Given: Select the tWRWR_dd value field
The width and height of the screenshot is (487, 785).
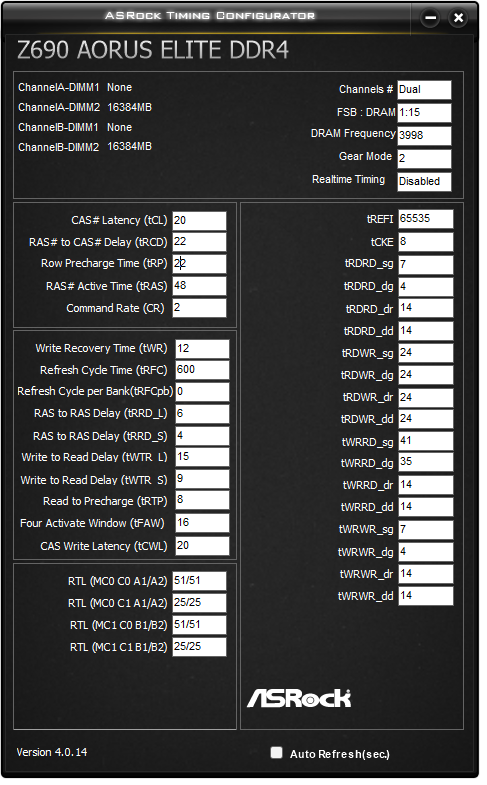Looking at the screenshot, I should pos(426,596).
